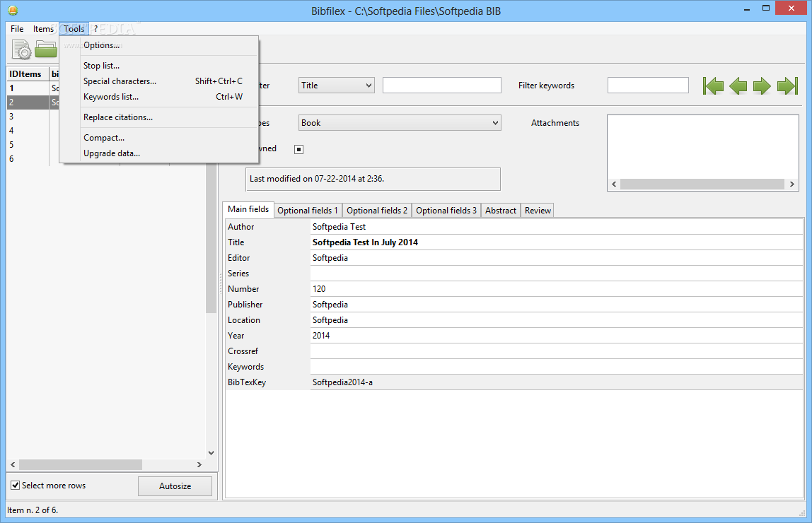
Task: Choose Stop list... menu entry
Action: (x=158, y=66)
